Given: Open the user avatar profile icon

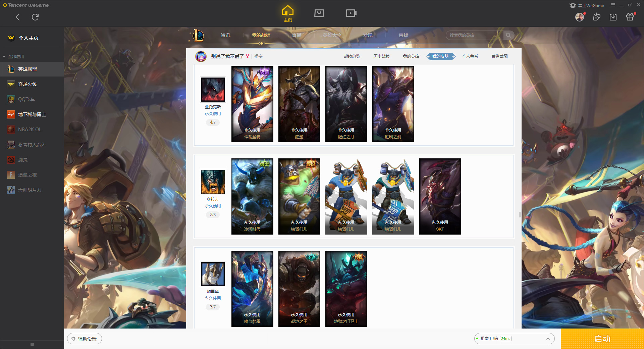Looking at the screenshot, I should (580, 17).
